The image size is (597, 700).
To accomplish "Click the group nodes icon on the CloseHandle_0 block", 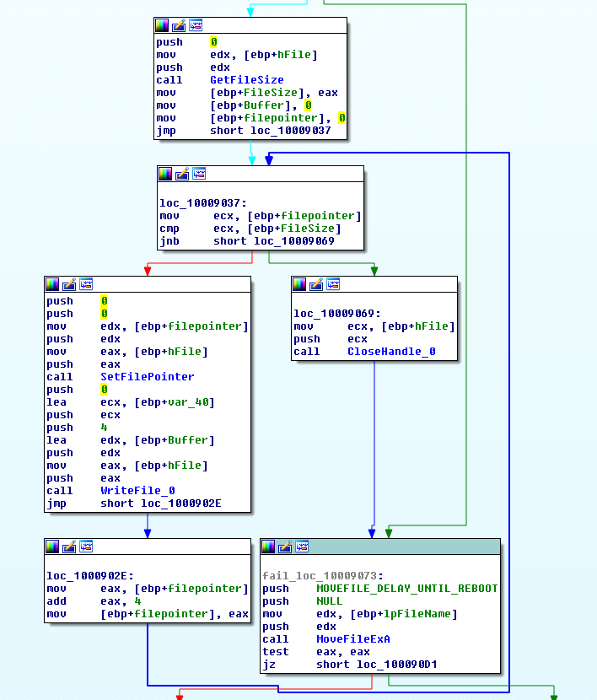I will click(x=334, y=284).
